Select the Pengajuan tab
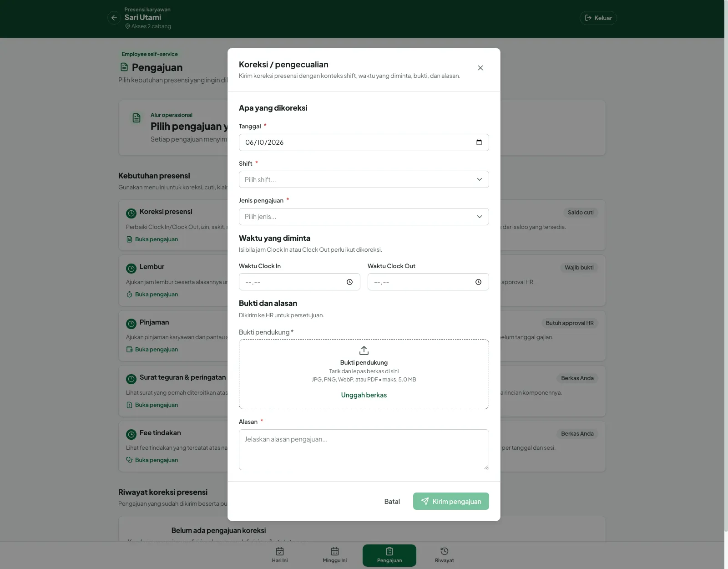 pos(389,555)
